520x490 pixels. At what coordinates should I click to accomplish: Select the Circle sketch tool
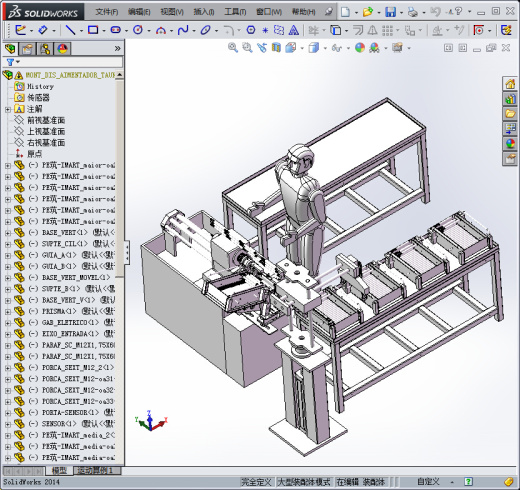coord(138,30)
